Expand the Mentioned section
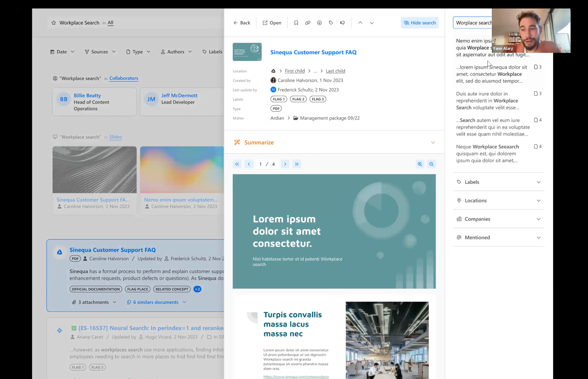 499,237
